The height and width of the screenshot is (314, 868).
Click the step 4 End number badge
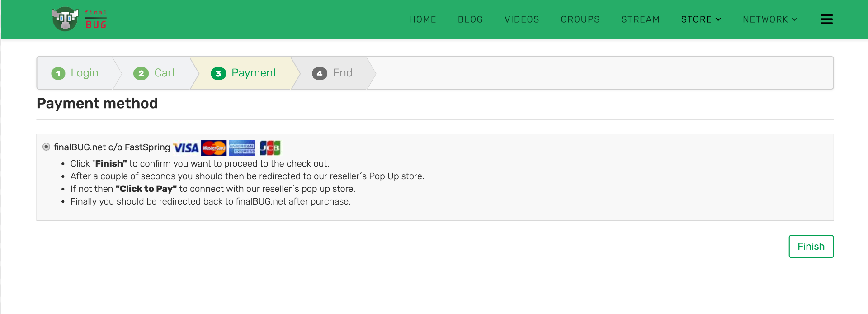319,73
